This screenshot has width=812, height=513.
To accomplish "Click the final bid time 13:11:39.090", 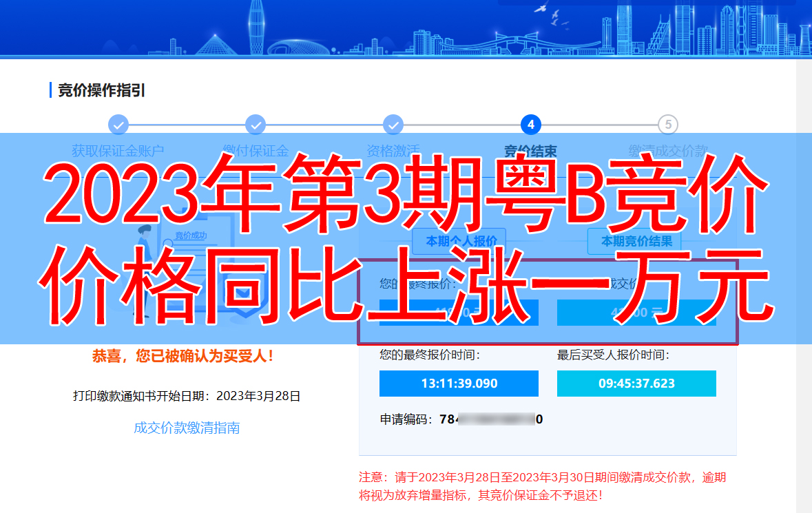I will coord(459,384).
